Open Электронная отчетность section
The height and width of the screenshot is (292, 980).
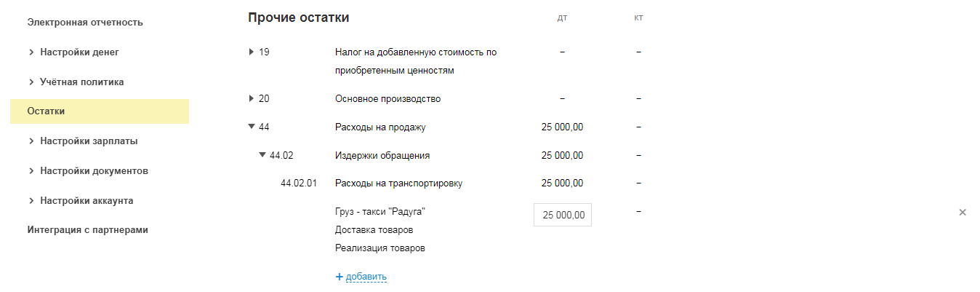pos(85,23)
